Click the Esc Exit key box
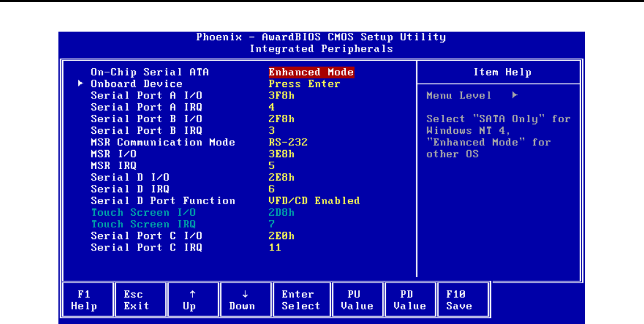Screen dimensions: 644x324 139,300
